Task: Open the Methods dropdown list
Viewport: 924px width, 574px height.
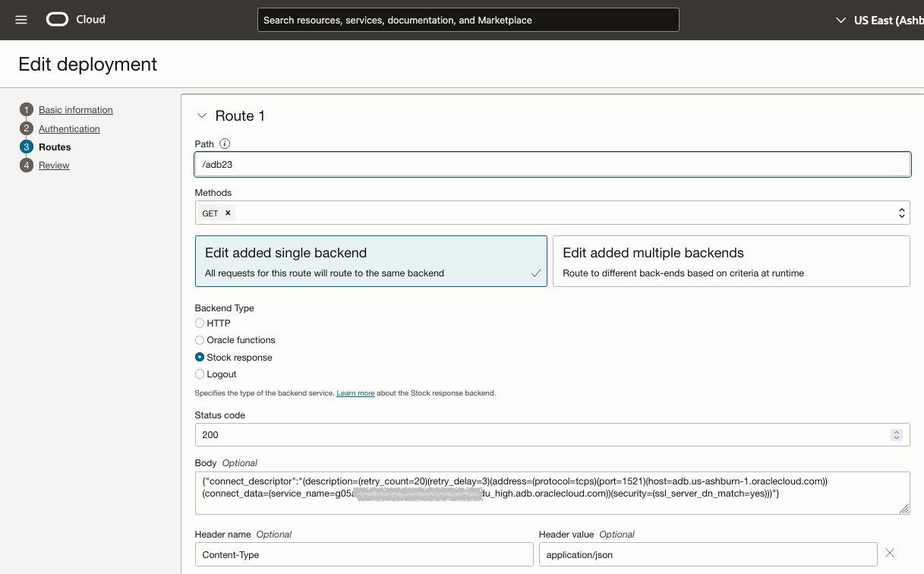Action: (x=902, y=213)
